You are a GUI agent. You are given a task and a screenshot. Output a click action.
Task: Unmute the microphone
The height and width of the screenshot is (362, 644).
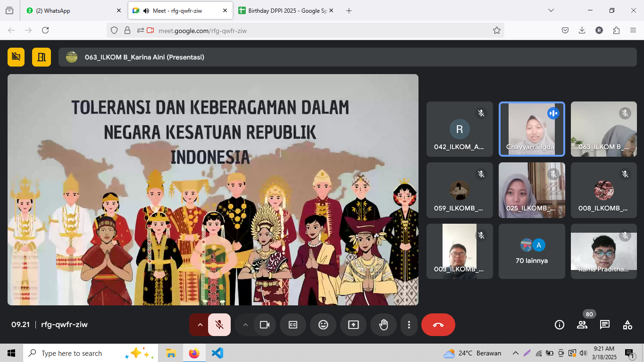[219, 325]
